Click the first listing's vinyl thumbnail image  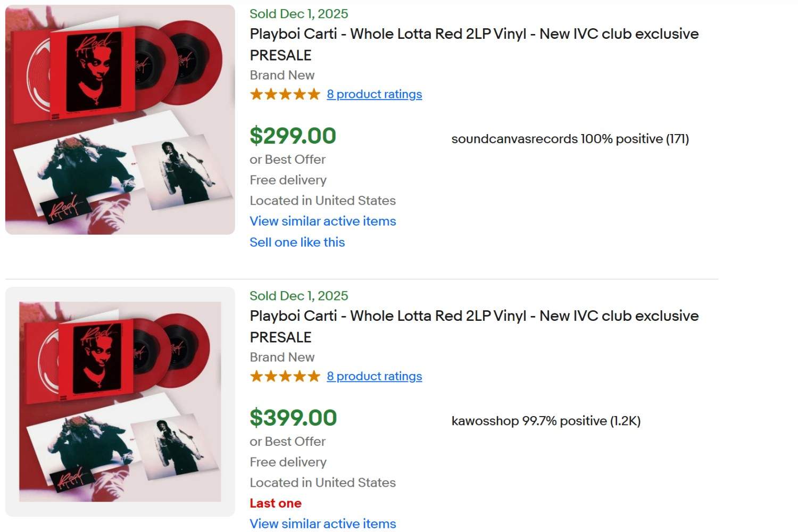(120, 118)
